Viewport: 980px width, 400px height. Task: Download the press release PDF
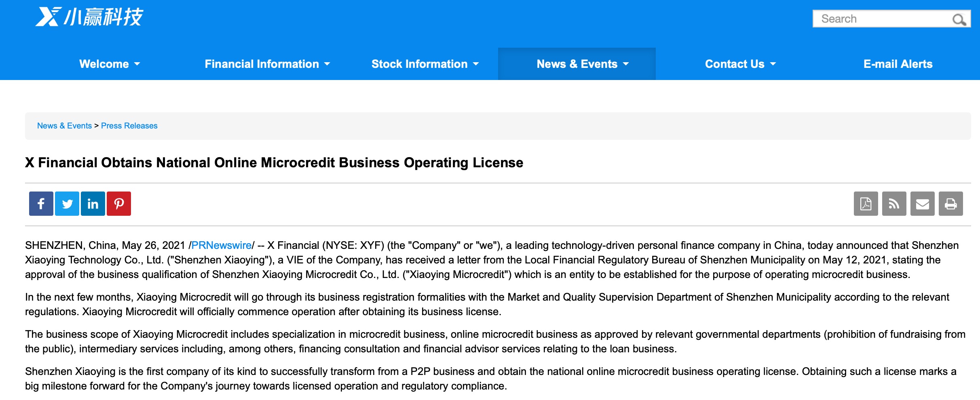[x=866, y=204]
